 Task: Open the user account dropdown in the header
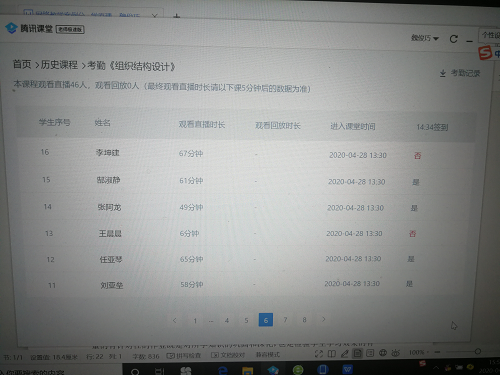(425, 38)
